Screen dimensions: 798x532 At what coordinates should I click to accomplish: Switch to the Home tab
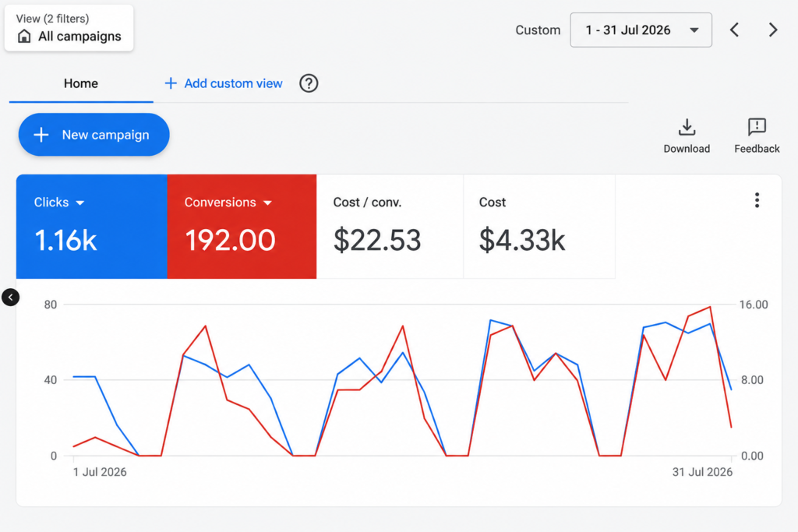(81, 83)
